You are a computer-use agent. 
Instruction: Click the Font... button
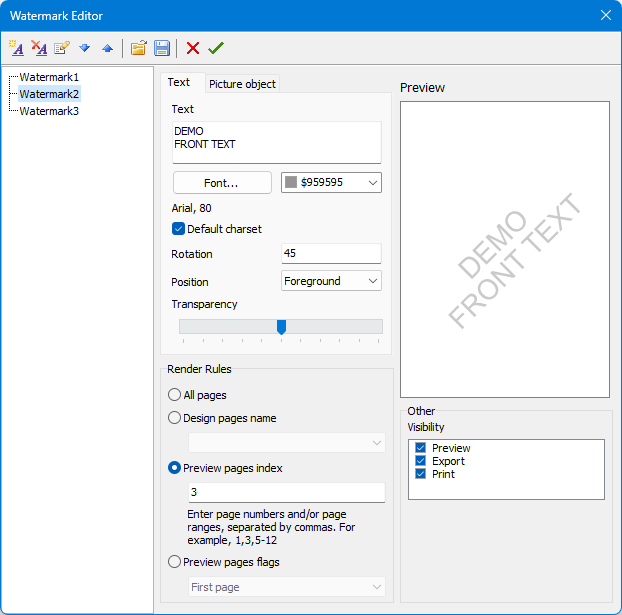click(221, 183)
